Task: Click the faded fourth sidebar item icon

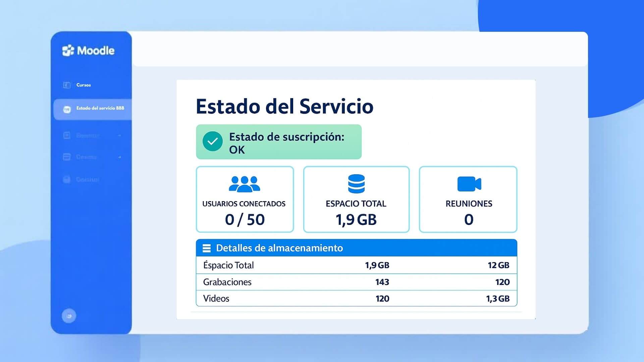Action: pyautogui.click(x=67, y=157)
